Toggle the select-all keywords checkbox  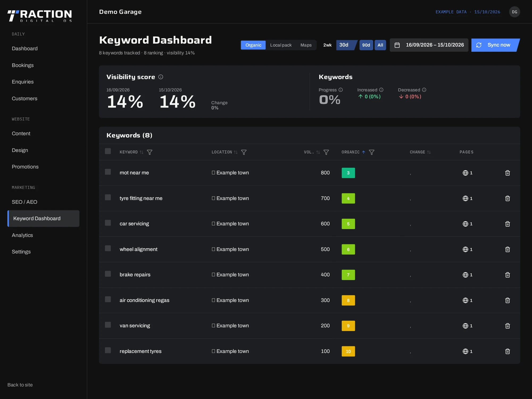(108, 151)
